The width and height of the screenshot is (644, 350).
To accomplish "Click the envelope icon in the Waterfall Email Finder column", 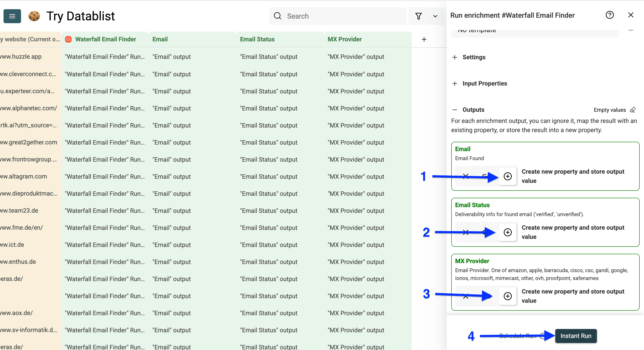I will coord(68,39).
